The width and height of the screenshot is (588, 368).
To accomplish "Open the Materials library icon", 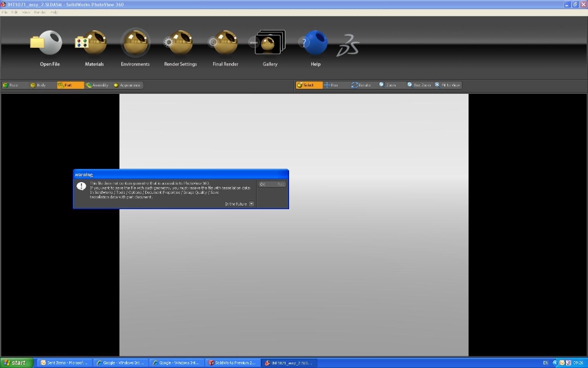I will click(x=91, y=42).
